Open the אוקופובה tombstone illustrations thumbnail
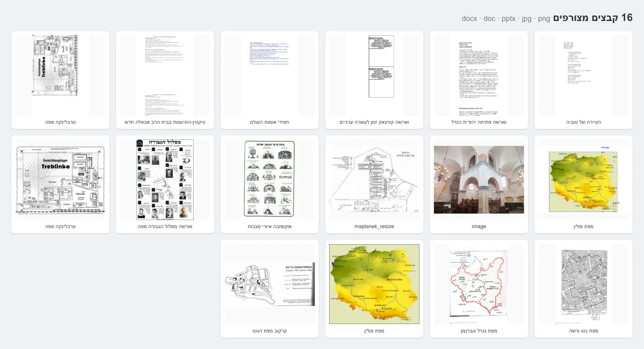This screenshot has width=644, height=349. (x=270, y=179)
